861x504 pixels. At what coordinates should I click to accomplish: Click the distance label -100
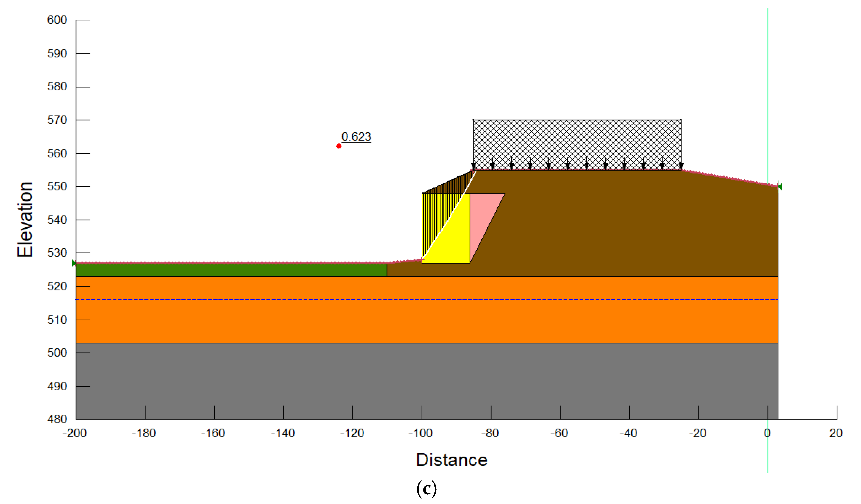point(421,433)
